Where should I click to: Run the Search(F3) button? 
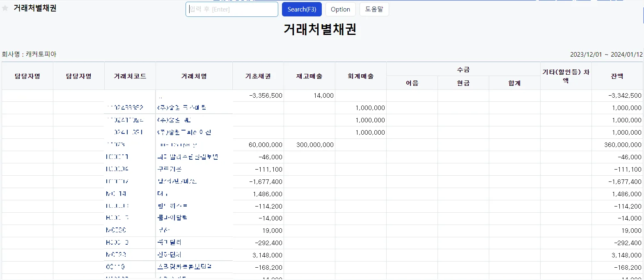coord(302,9)
